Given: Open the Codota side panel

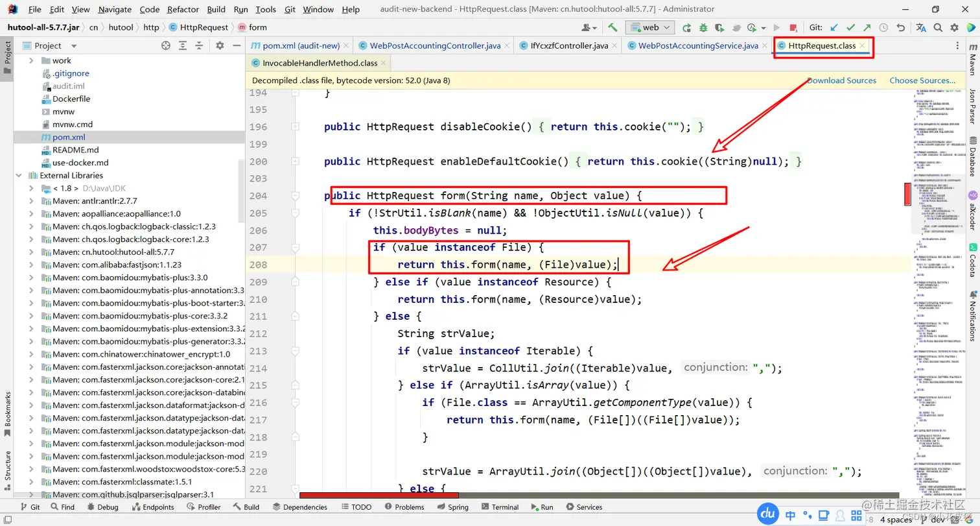Looking at the screenshot, I should [x=972, y=261].
